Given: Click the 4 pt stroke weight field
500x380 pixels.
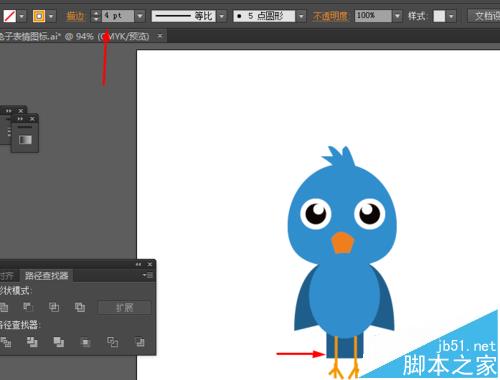Looking at the screenshot, I should click(117, 16).
